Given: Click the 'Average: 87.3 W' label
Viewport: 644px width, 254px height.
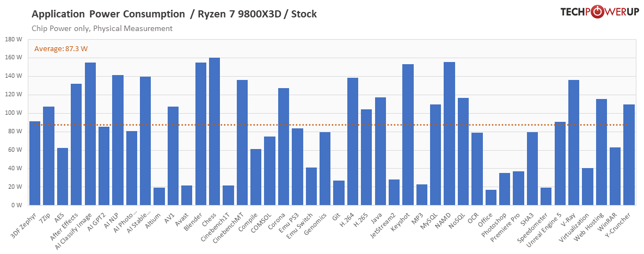Looking at the screenshot, I should coord(61,49).
